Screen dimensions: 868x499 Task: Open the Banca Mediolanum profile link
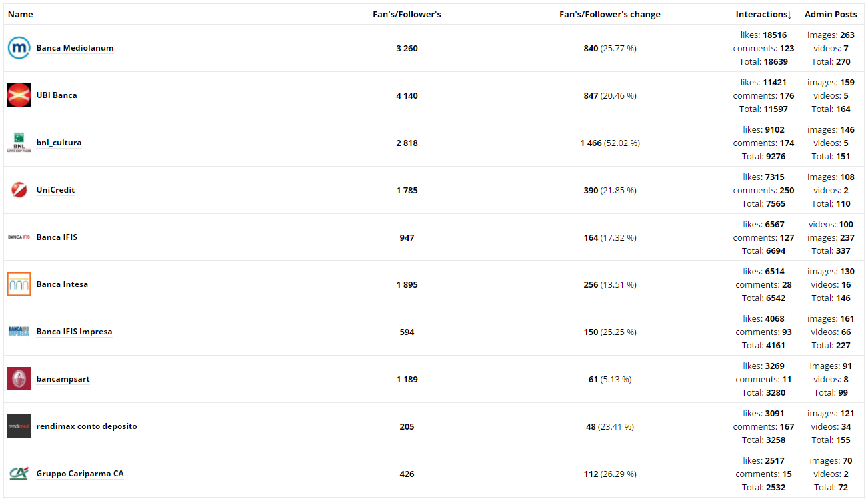coord(75,48)
